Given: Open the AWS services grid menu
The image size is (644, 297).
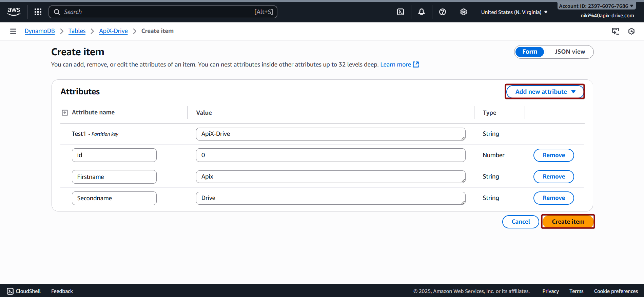Looking at the screenshot, I should tap(38, 12).
